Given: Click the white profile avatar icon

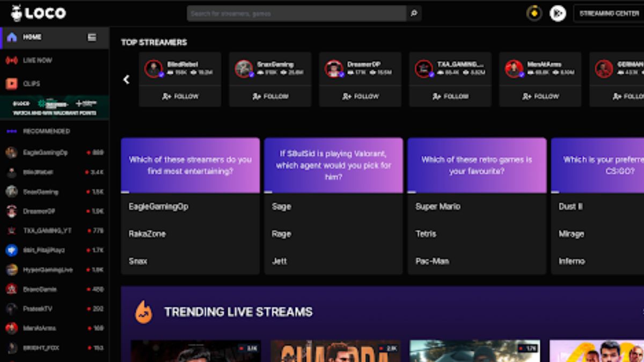Looking at the screenshot, I should click(557, 13).
